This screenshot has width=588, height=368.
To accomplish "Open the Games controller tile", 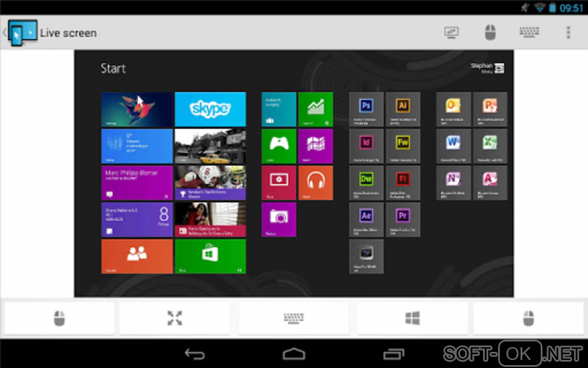I will click(279, 146).
